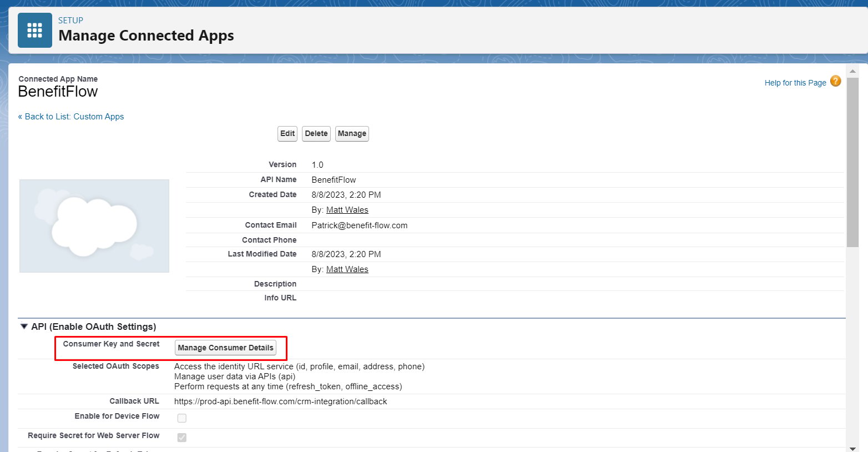Click the Manage button

[x=352, y=134]
